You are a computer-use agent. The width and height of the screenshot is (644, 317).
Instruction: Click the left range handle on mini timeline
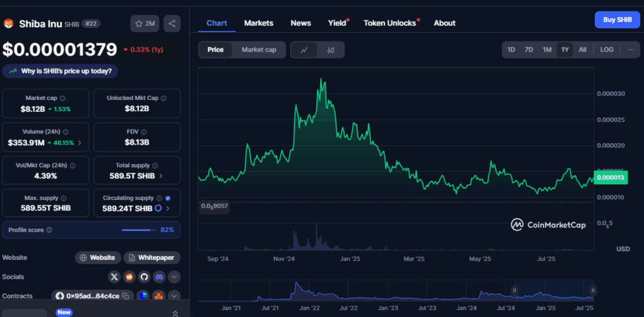[514, 291]
